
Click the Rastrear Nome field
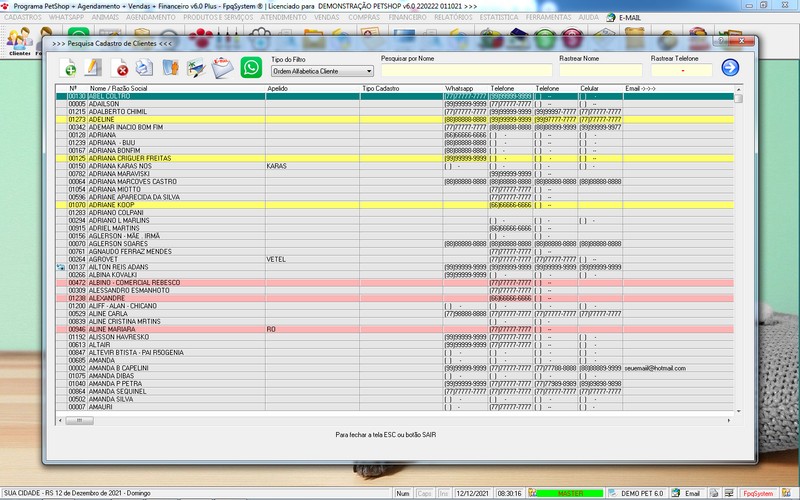click(x=601, y=70)
